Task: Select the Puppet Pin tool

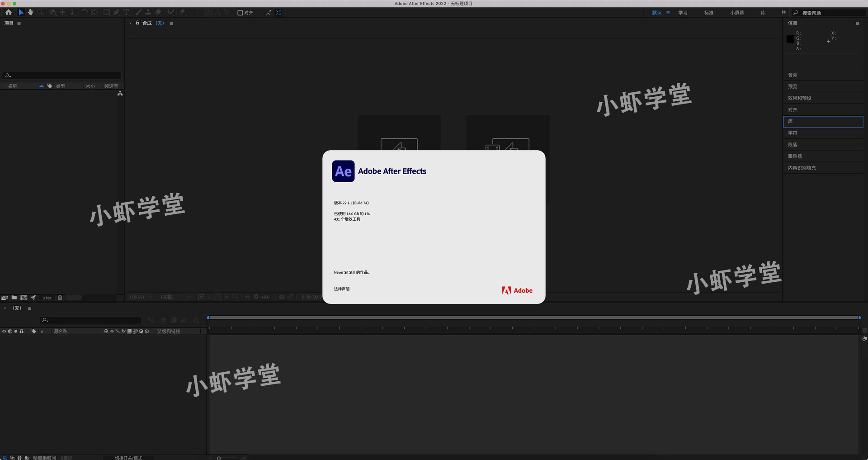Action: pyautogui.click(x=182, y=13)
